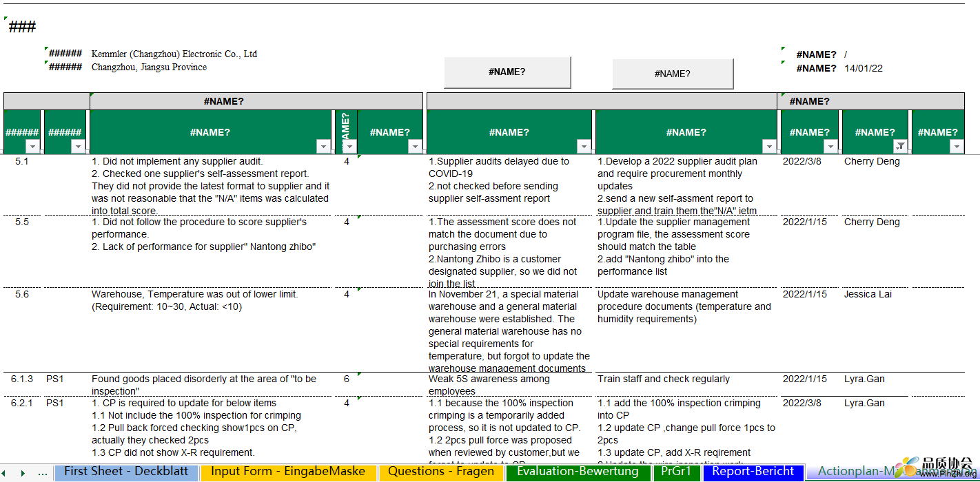Switch to PrGr1 sheet tab
Image resolution: width=980 pixels, height=482 pixels.
[676, 472]
